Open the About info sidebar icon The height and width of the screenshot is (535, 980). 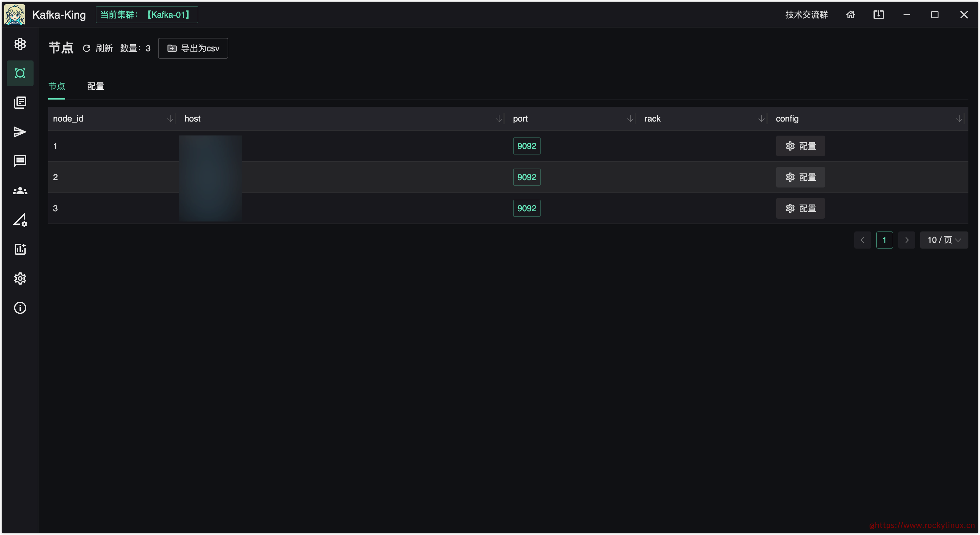[20, 308]
